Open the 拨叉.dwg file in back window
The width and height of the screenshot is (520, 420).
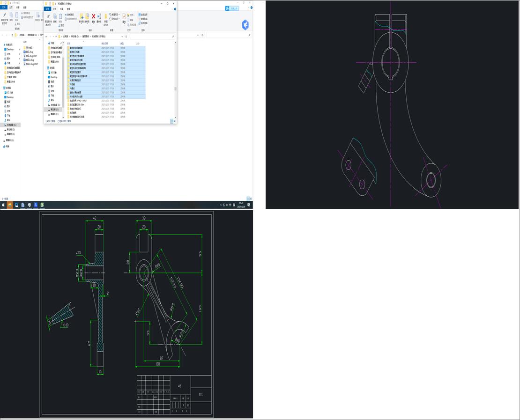coord(30,52)
